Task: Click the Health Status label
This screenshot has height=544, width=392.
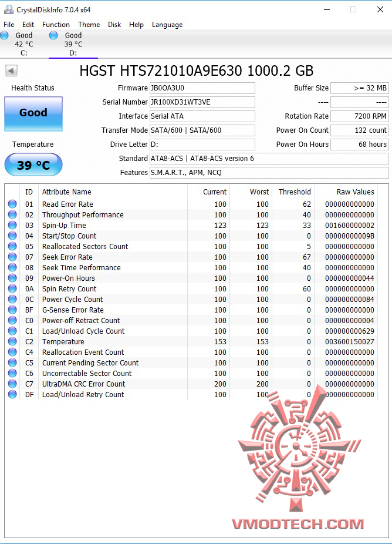Action: point(33,88)
